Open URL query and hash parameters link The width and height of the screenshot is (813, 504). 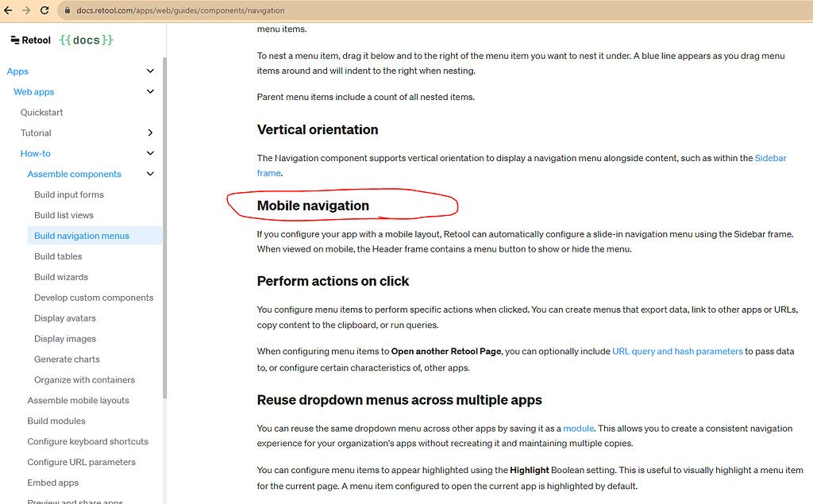coord(677,351)
